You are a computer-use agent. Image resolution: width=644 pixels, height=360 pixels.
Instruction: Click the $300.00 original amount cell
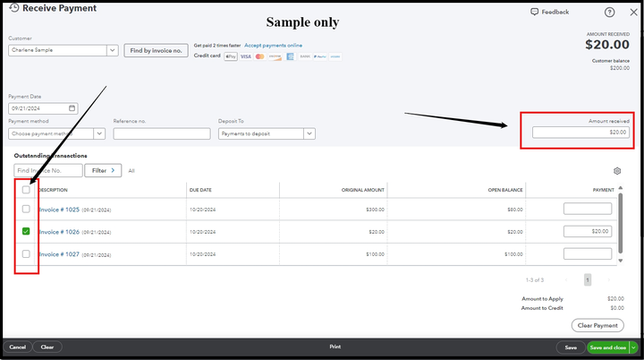click(375, 210)
